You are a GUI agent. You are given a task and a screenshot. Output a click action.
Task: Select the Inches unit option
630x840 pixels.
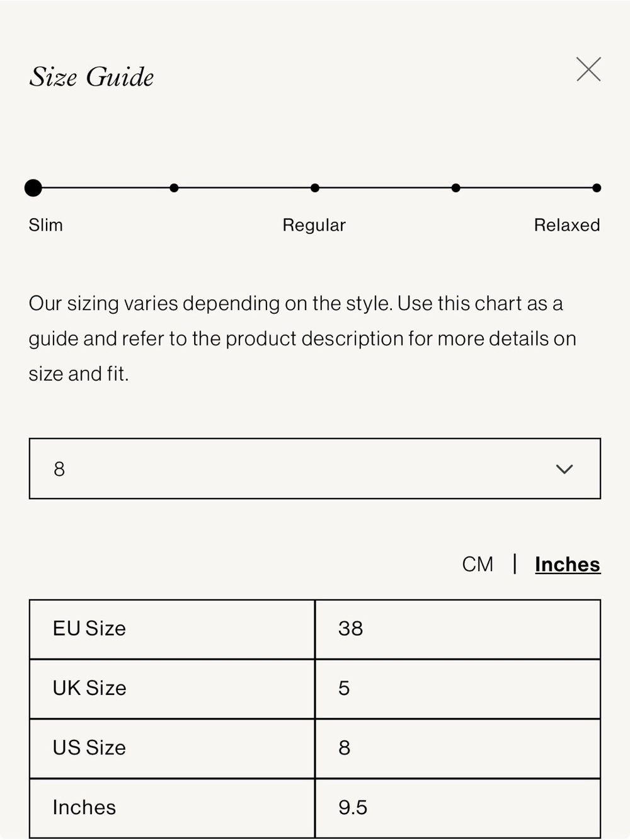click(568, 564)
